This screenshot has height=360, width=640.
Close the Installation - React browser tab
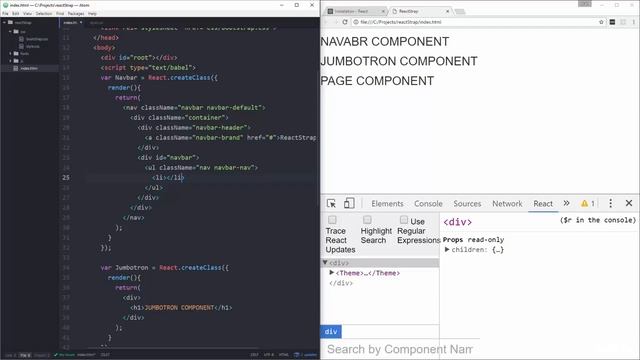coord(383,11)
